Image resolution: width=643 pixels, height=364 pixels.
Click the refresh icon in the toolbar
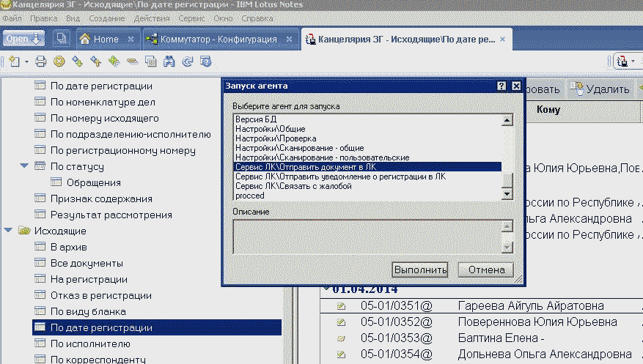[185, 62]
